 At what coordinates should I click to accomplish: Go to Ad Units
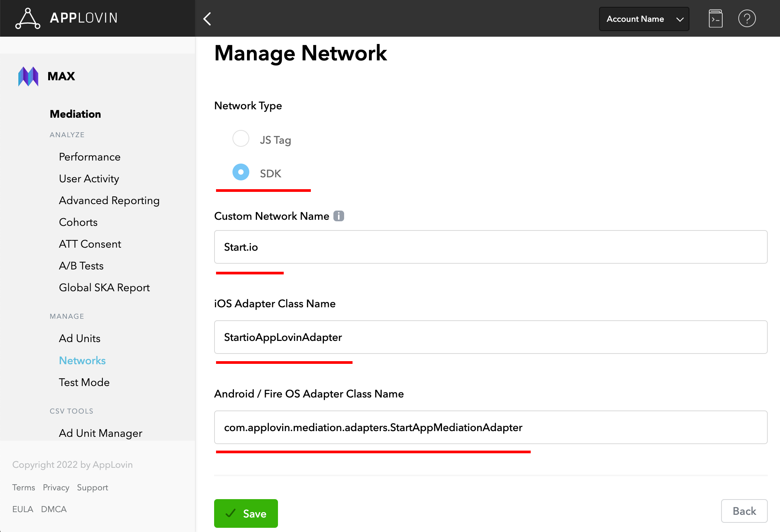click(80, 338)
